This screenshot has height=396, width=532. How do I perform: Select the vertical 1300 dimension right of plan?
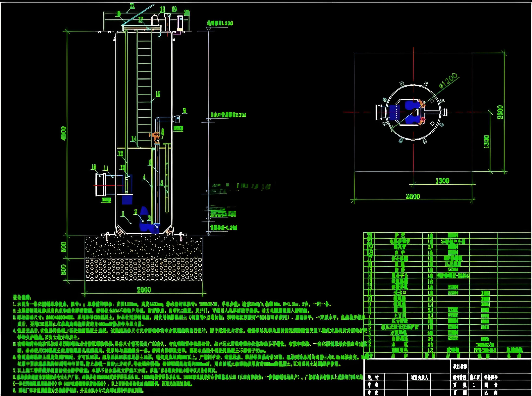pos(486,142)
